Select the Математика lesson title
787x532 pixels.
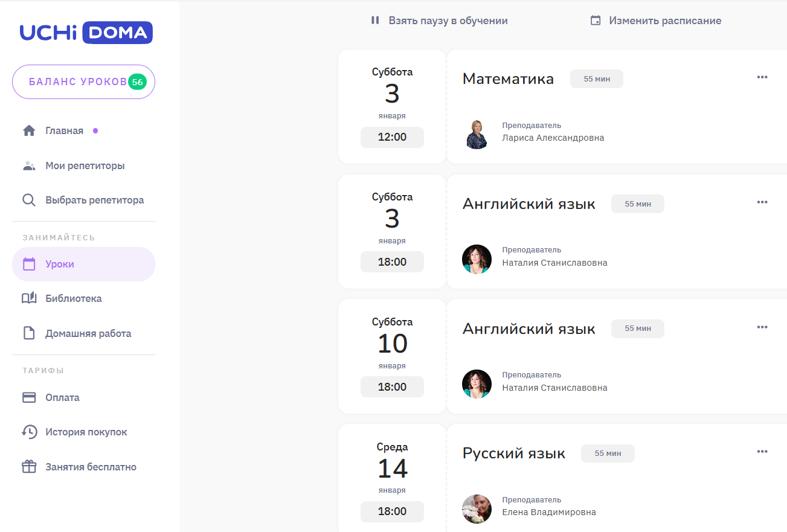pyautogui.click(x=508, y=79)
